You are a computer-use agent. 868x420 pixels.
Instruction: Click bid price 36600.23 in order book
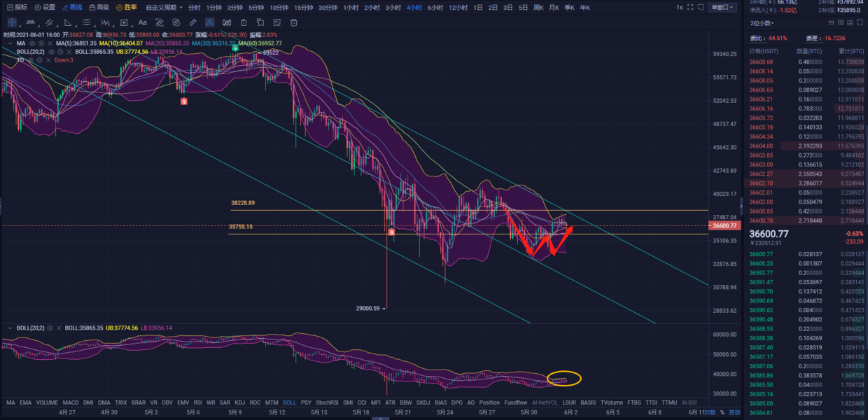pos(761,263)
